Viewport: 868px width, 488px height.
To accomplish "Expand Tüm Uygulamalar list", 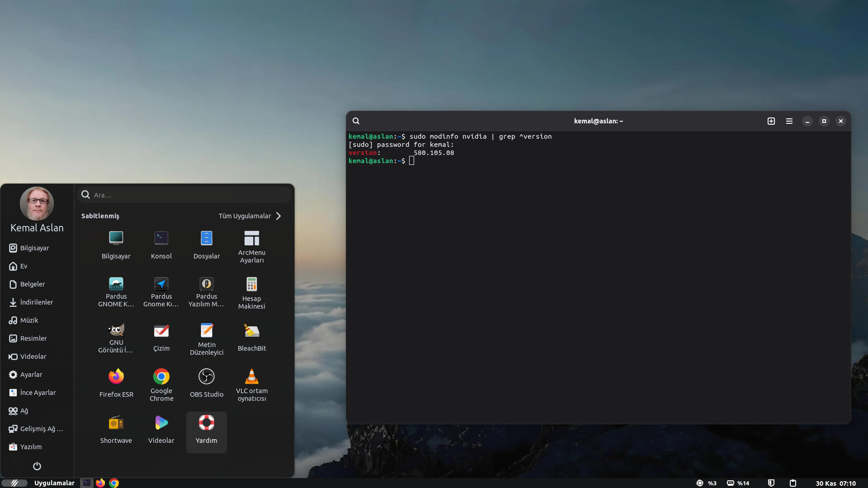I will (250, 216).
